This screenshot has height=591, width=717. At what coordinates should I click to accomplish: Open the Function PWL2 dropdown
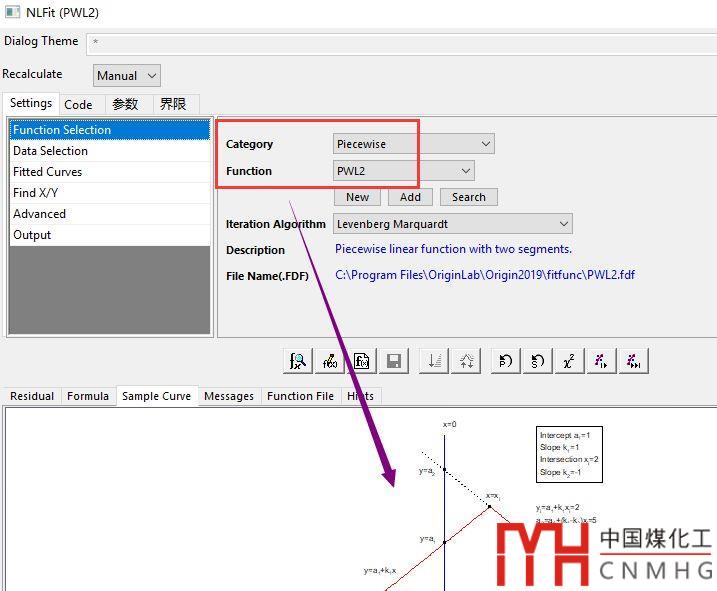(x=403, y=171)
